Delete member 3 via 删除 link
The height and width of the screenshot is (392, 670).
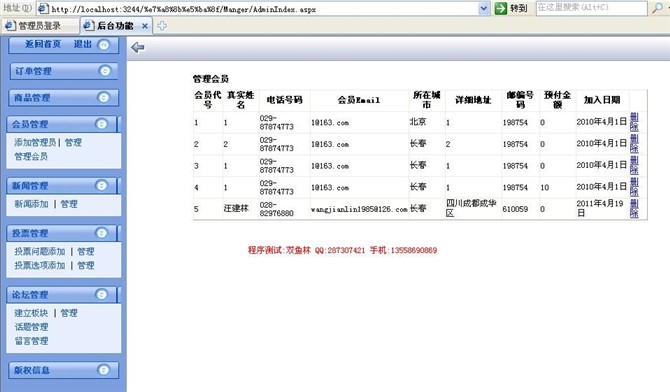634,165
